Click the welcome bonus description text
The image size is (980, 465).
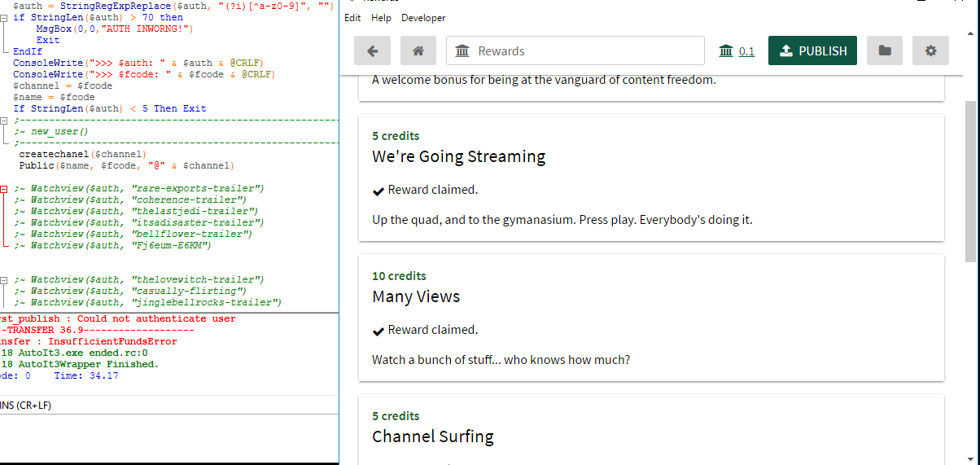545,80
